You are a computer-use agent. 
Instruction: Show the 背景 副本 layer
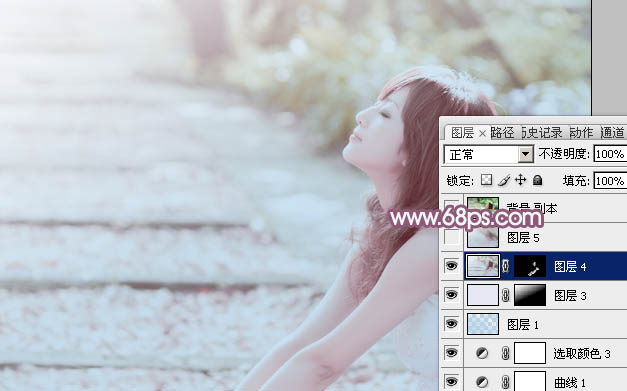(x=451, y=207)
